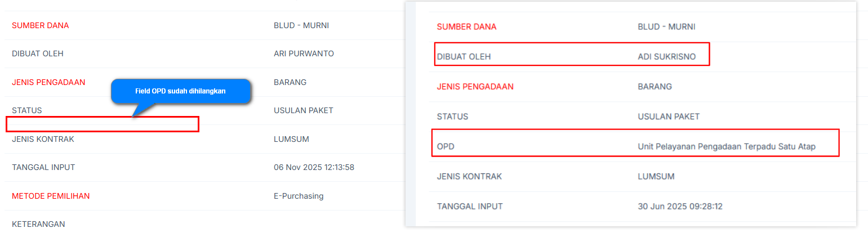Viewport: 868px width, 237px height.
Task: Click the OPD field label
Action: tap(446, 146)
